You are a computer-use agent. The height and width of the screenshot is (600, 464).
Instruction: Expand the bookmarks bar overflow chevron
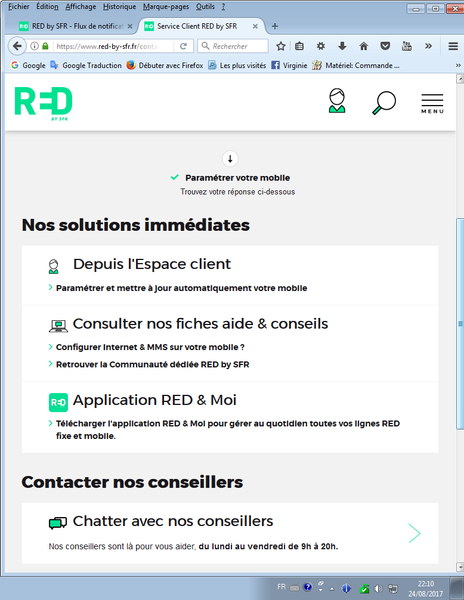pyautogui.click(x=458, y=65)
